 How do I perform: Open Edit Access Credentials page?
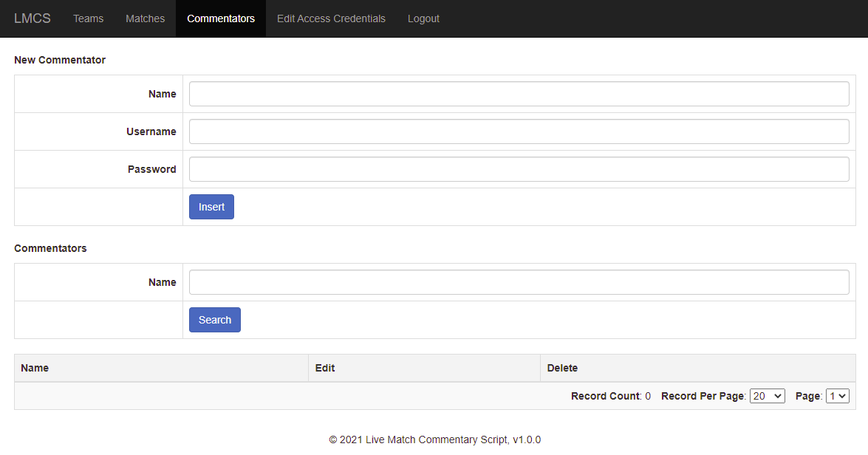331,18
